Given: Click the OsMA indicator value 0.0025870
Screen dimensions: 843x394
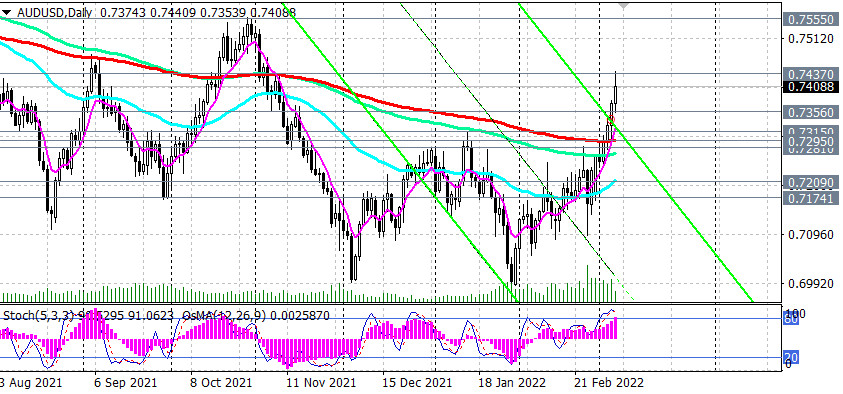Looking at the screenshot, I should tap(300, 316).
